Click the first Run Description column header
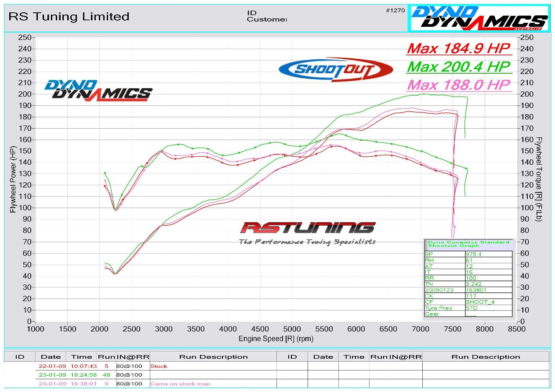Screen dimensions: 555x392 [x=213, y=356]
